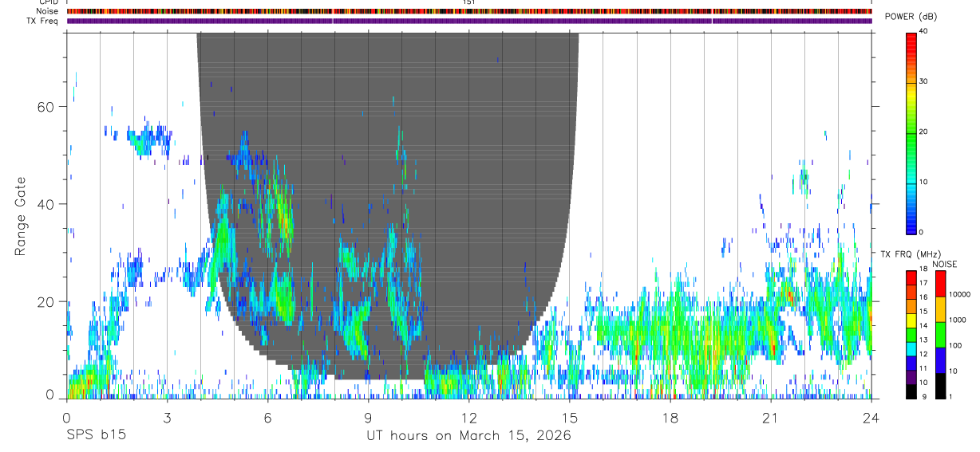Click the "18" label on the TX FRQ legend
Viewport: 980px width, 452px height.
[923, 270]
